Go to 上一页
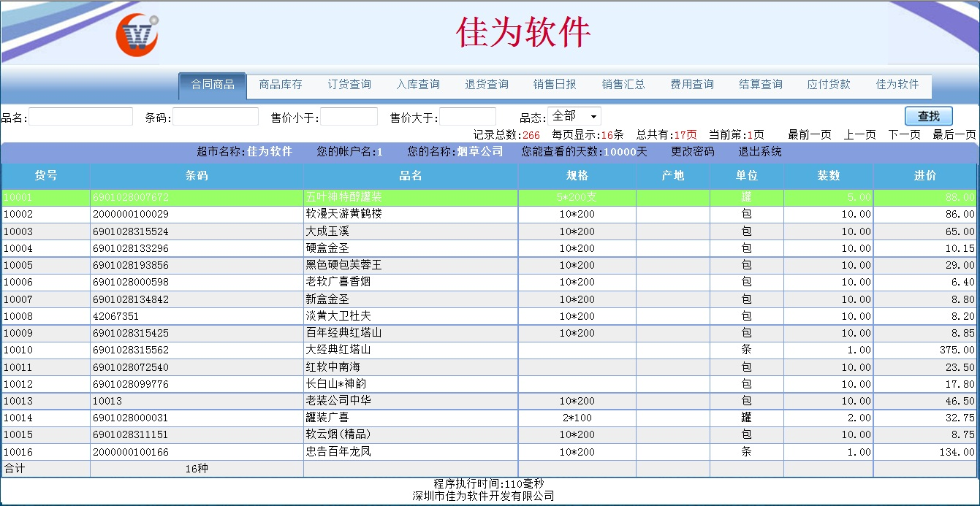Screen dimensions: 980x506 point(860,135)
